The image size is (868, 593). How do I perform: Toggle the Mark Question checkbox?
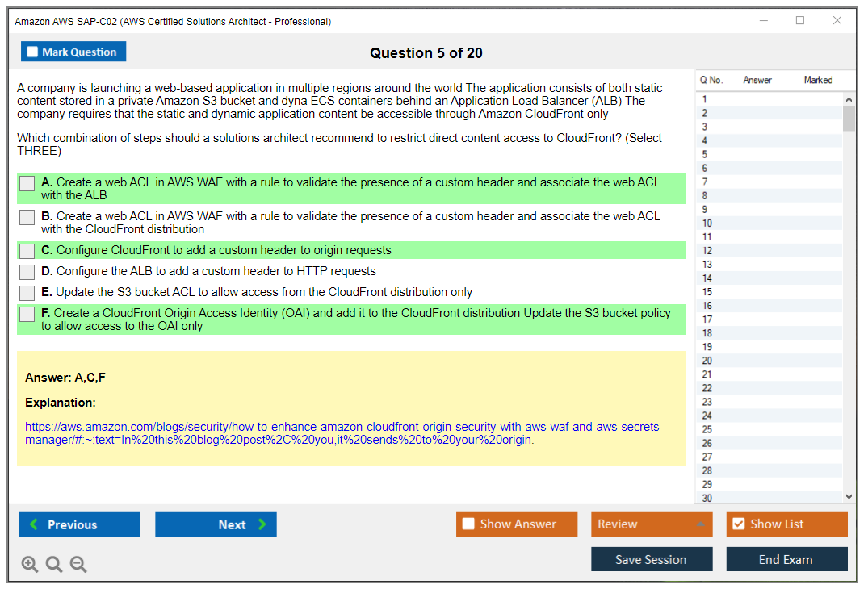click(x=33, y=52)
